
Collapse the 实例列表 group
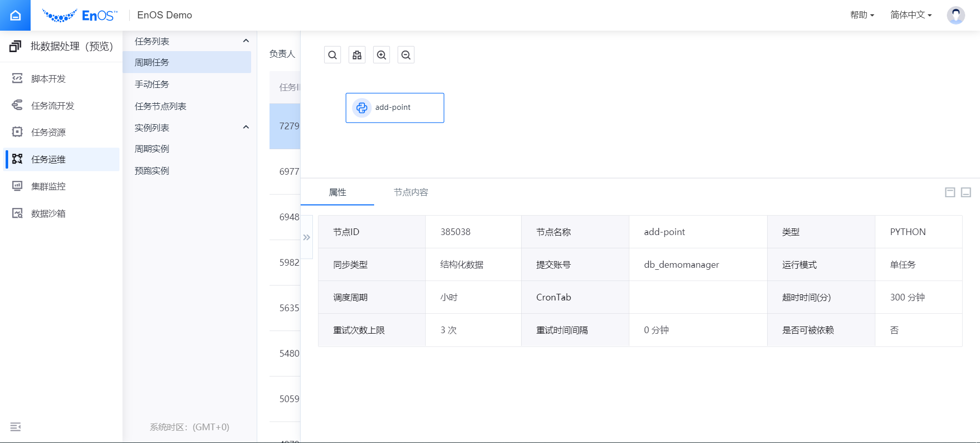tap(246, 127)
